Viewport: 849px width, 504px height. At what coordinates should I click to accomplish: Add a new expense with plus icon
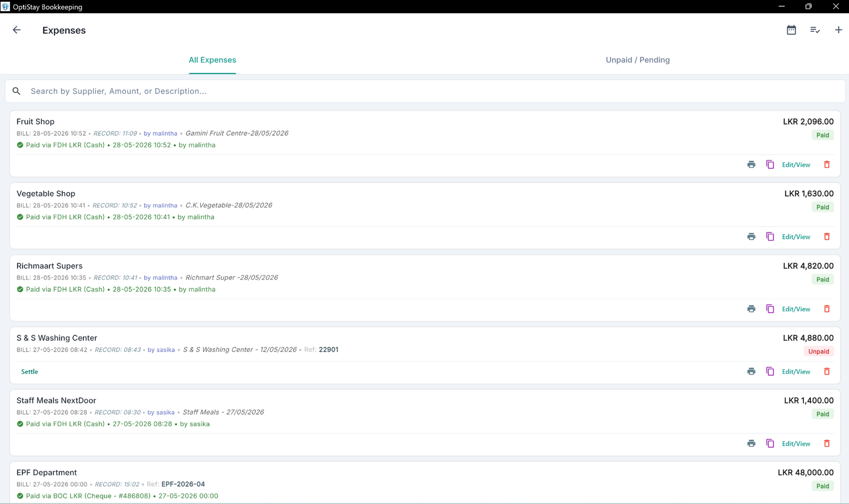click(x=838, y=30)
